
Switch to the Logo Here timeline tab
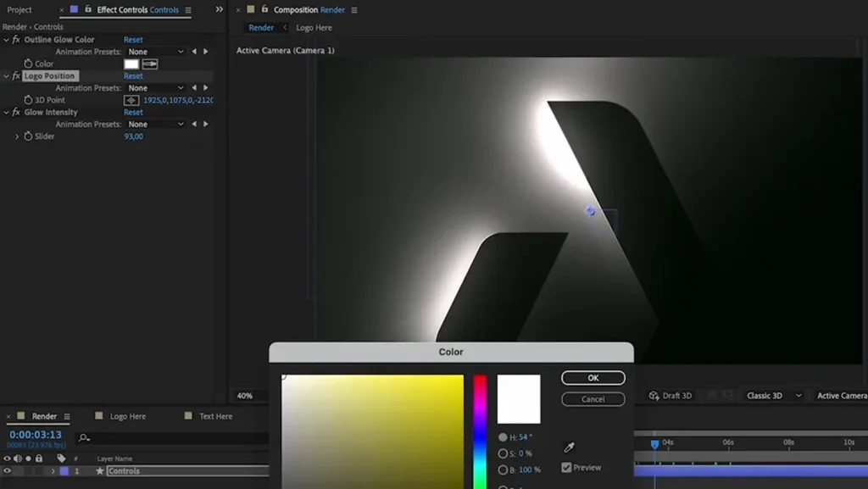point(128,416)
